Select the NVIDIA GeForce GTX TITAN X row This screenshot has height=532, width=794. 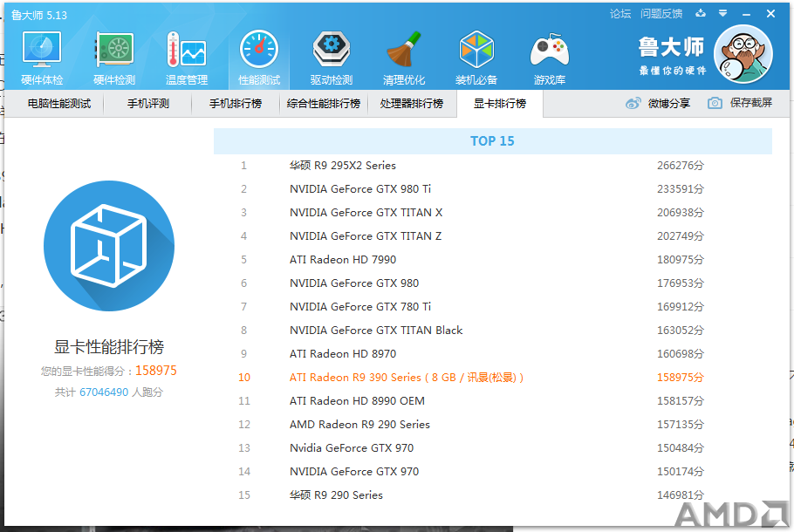pos(493,213)
